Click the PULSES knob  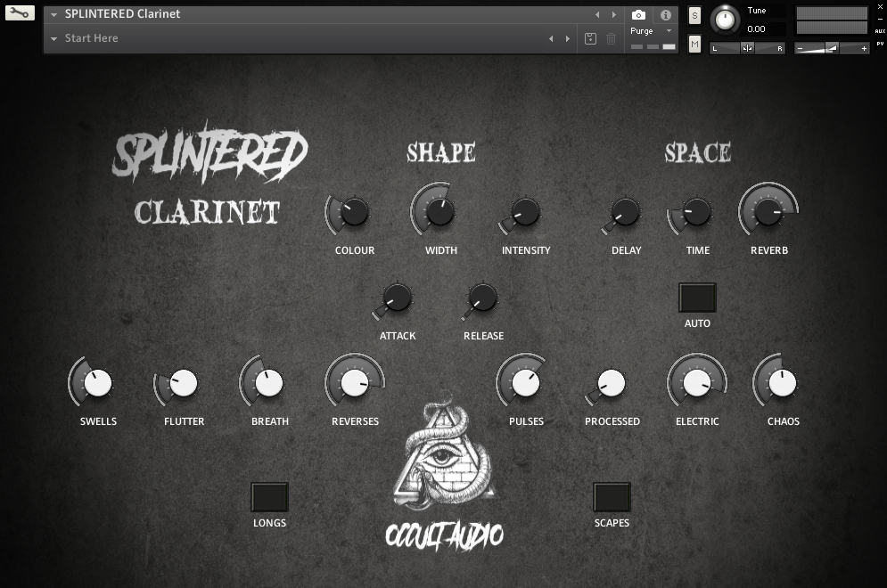click(526, 383)
